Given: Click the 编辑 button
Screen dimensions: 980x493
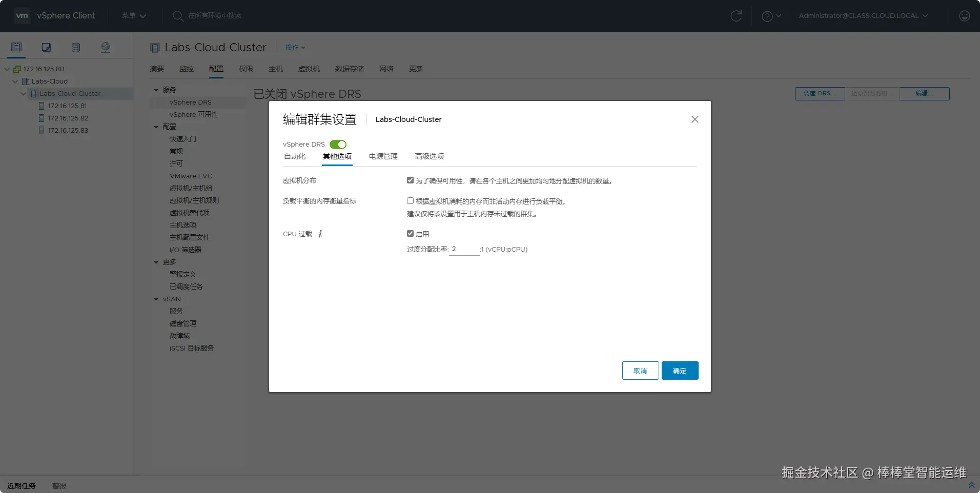Looking at the screenshot, I should (925, 94).
